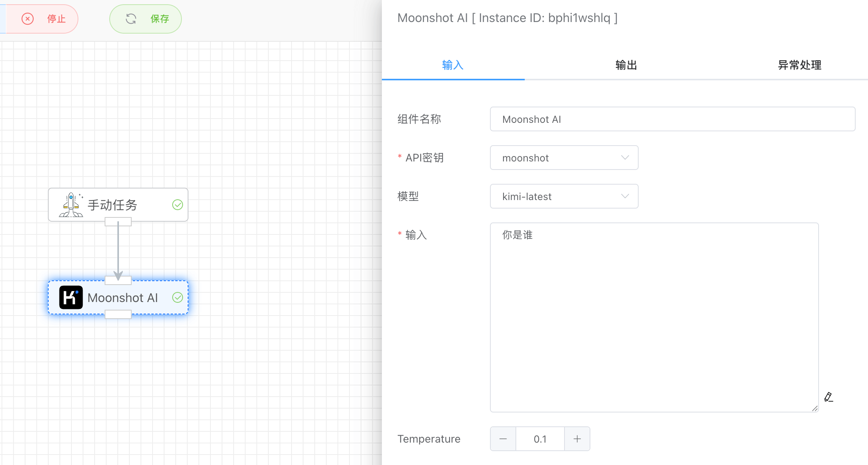Click the connector arrow between nodes
The image size is (868, 465).
coord(118,251)
